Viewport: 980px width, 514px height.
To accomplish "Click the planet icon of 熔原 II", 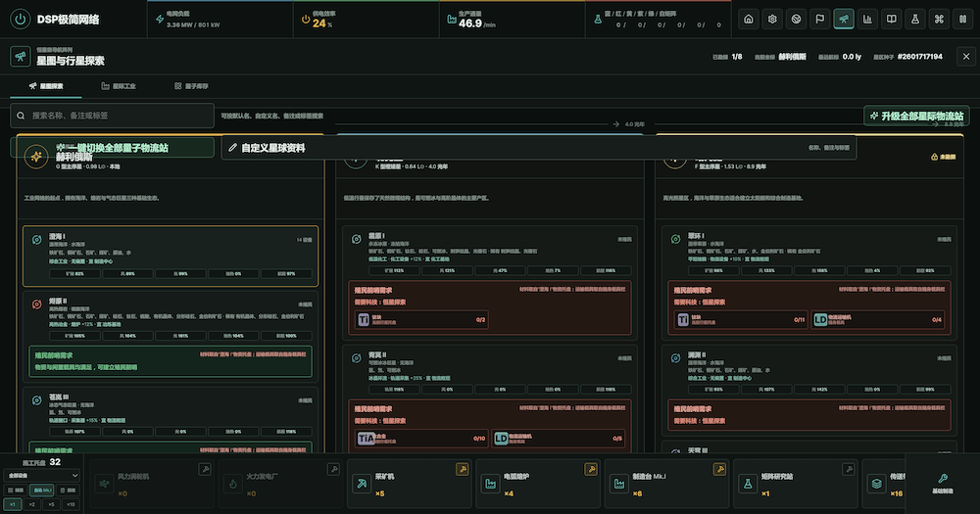I will click(37, 304).
